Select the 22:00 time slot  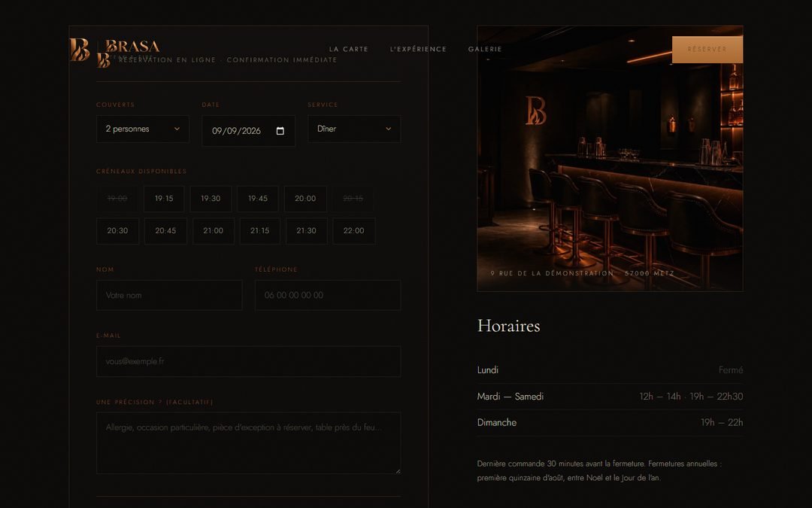[353, 231]
